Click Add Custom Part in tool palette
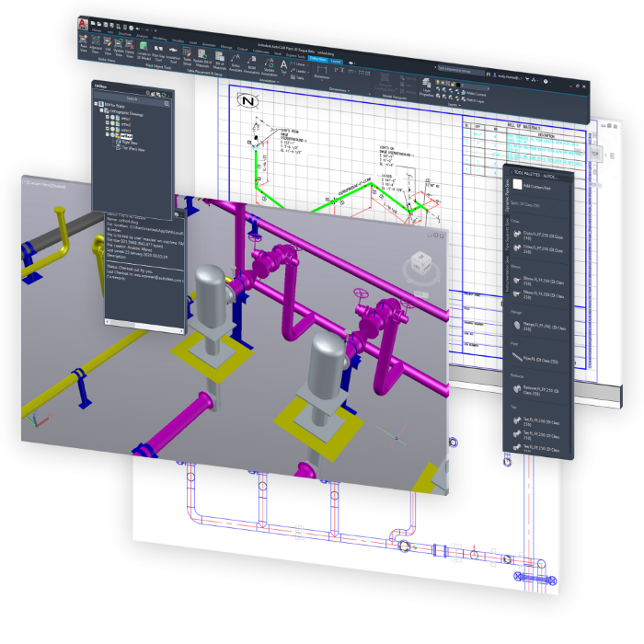644x644 pixels. tap(533, 186)
